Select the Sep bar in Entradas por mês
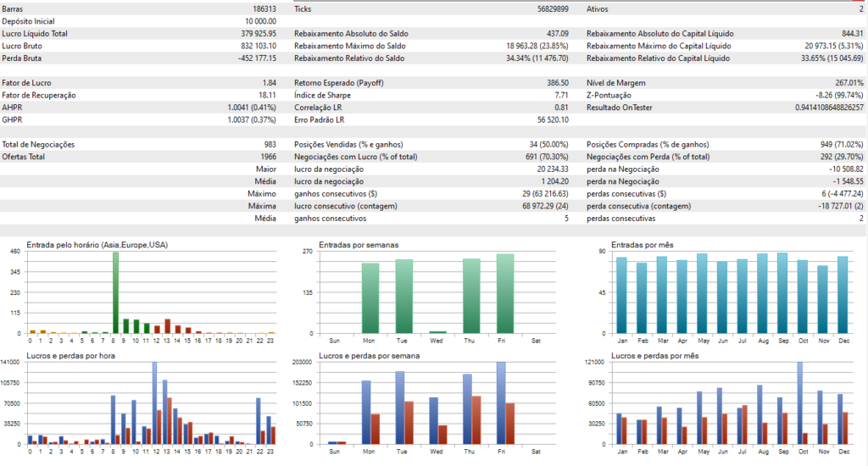 (x=782, y=292)
